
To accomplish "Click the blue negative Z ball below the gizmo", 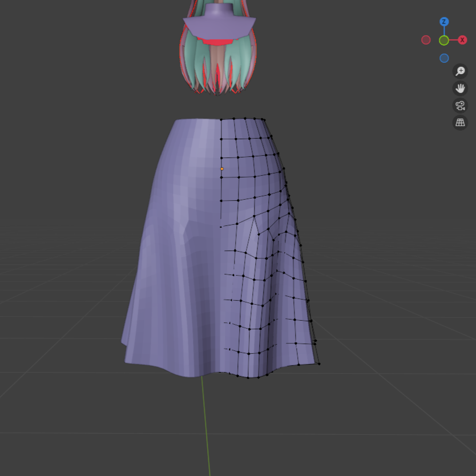I will point(444,58).
